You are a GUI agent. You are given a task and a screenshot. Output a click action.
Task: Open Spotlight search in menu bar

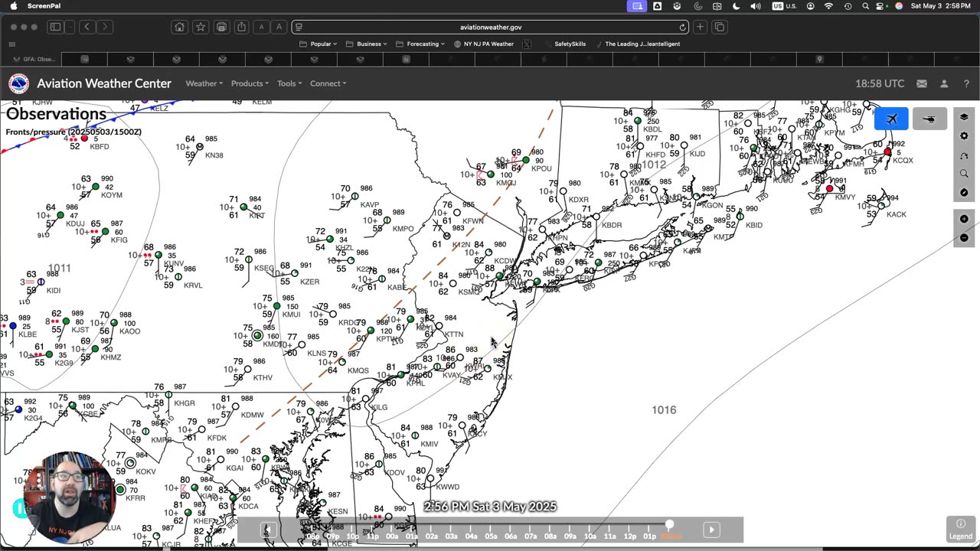coord(865,6)
